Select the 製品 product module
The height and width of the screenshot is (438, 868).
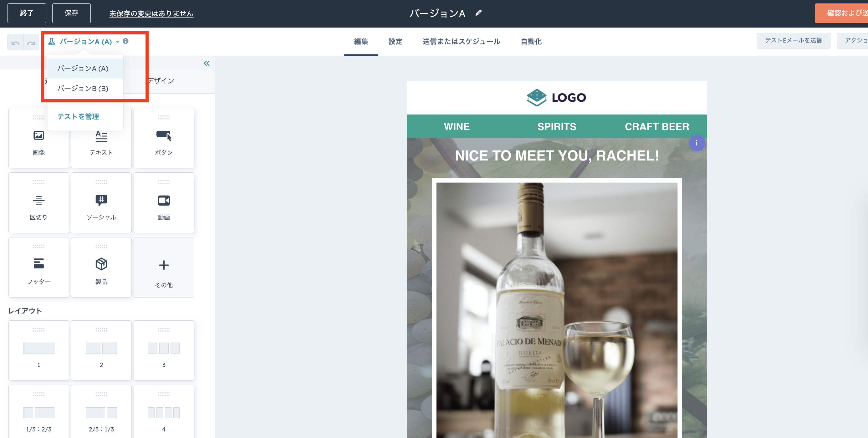101,267
